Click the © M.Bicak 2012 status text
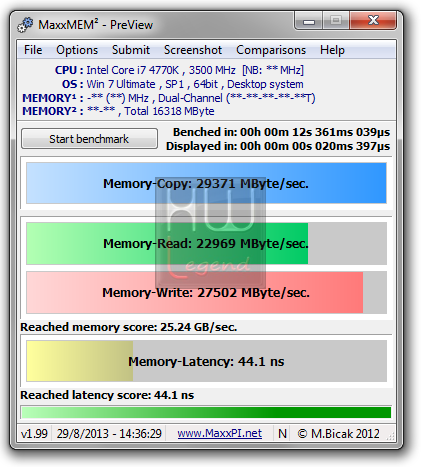 click(x=338, y=434)
